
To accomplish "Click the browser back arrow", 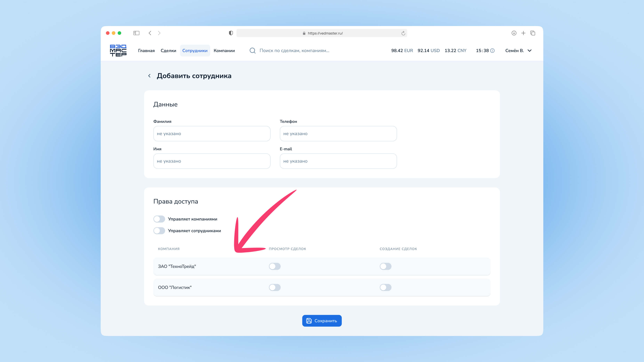I will 150,33.
